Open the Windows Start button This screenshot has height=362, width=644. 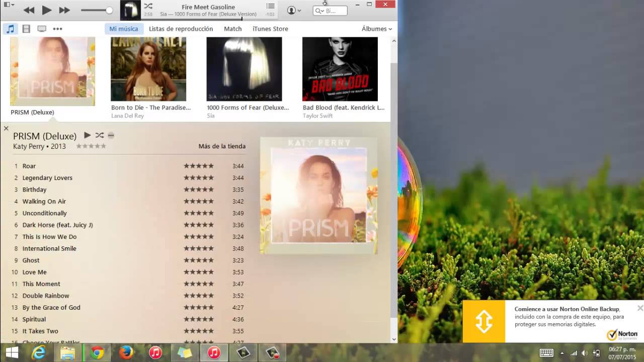(x=12, y=352)
